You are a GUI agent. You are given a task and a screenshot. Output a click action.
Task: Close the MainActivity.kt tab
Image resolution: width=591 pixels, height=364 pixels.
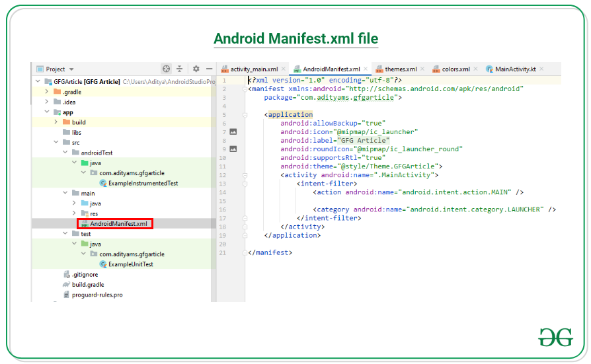[541, 69]
